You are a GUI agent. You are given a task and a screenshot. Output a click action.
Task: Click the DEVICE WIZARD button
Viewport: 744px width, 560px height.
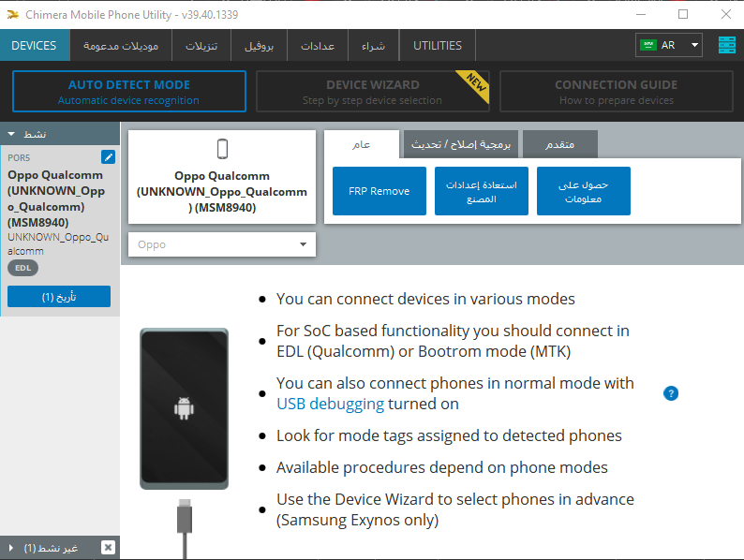(373, 92)
